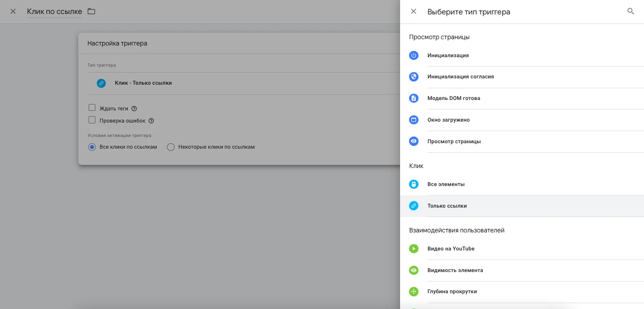Click the YouTube Video play icon

click(414, 249)
